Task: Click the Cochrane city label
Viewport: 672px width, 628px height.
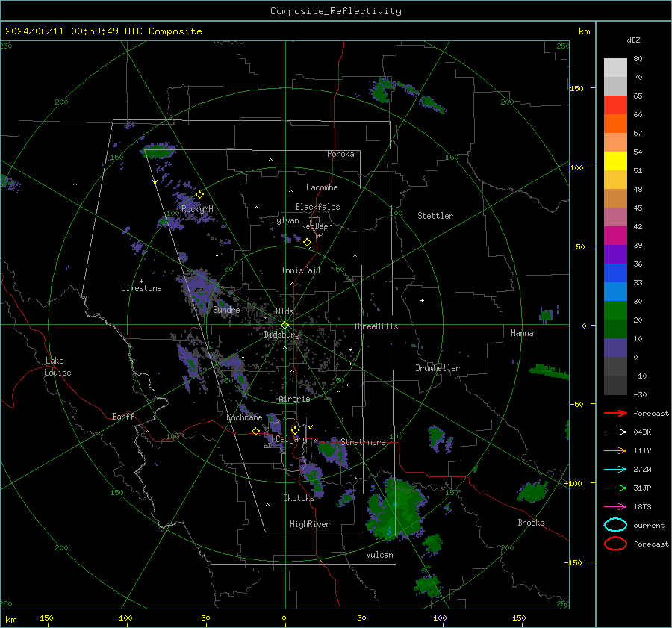Action: tap(244, 417)
